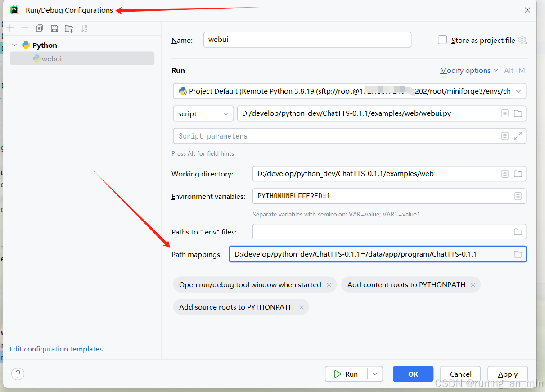Remove the Add content roots to PYTHONPATH option
This screenshot has height=392, width=545.
(x=473, y=284)
